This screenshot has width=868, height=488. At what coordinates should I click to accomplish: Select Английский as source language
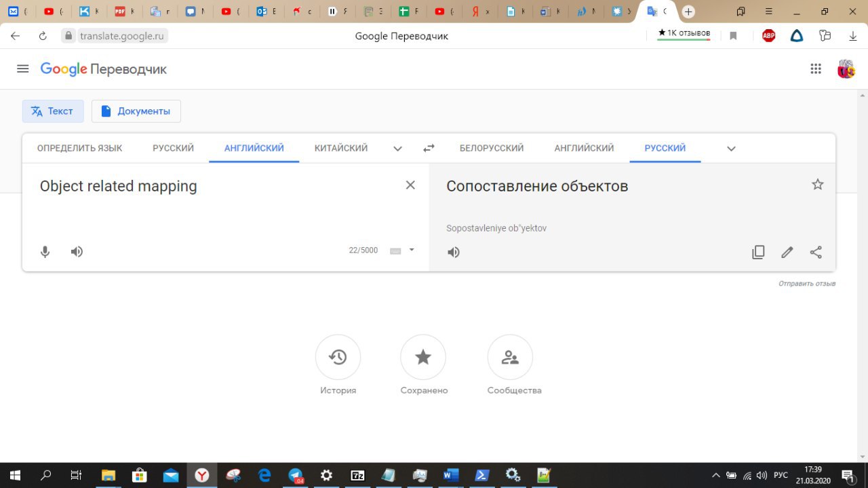coord(254,148)
